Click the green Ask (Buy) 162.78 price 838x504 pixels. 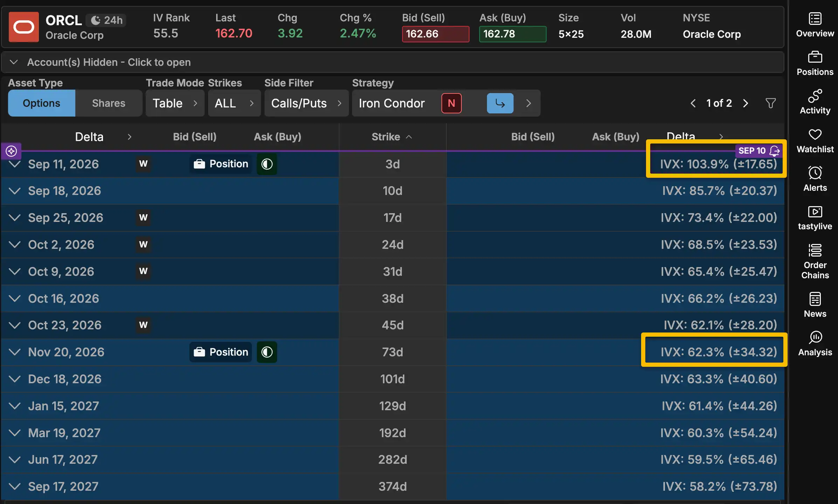tap(513, 34)
